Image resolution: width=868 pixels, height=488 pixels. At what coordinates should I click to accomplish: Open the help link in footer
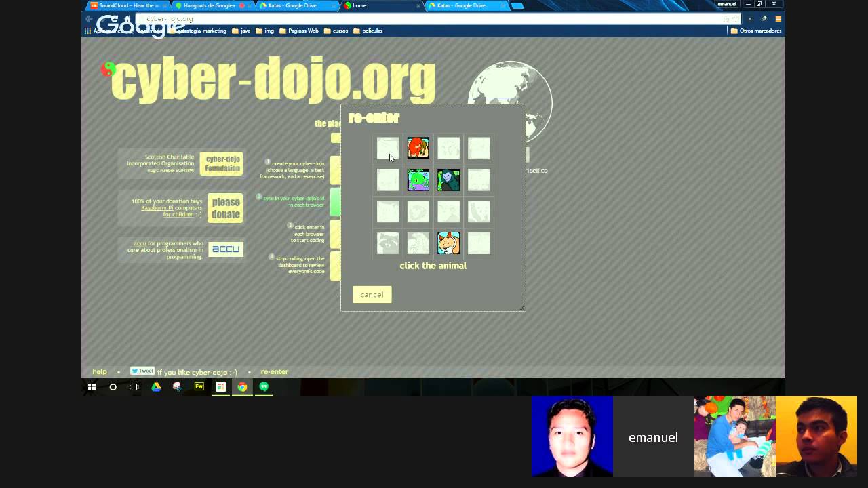[x=100, y=371]
